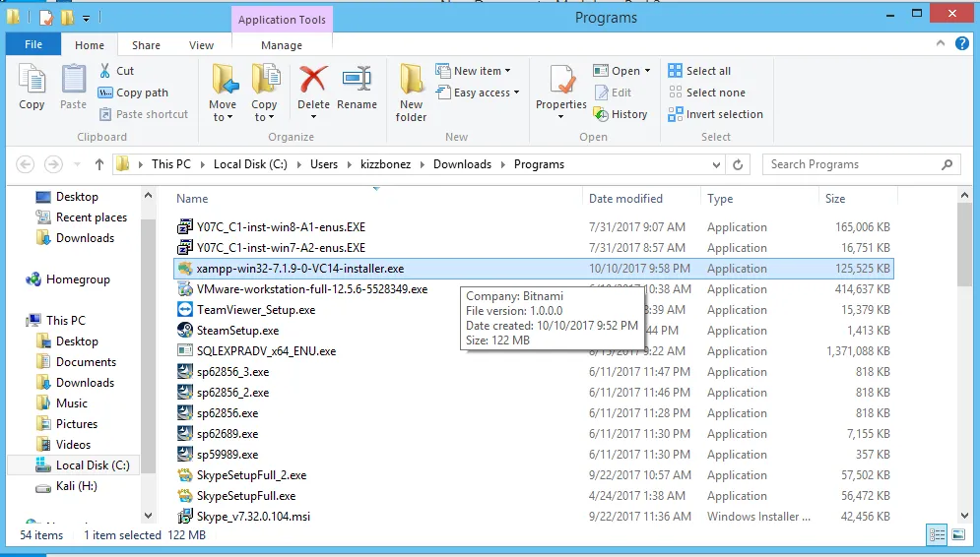Open Properties of selected file
980x557 pixels.
(x=561, y=88)
